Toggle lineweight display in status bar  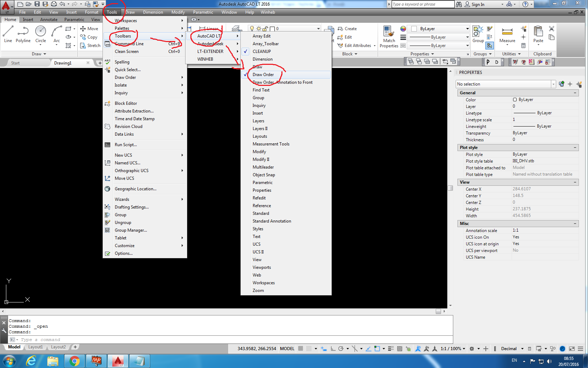tap(391, 349)
